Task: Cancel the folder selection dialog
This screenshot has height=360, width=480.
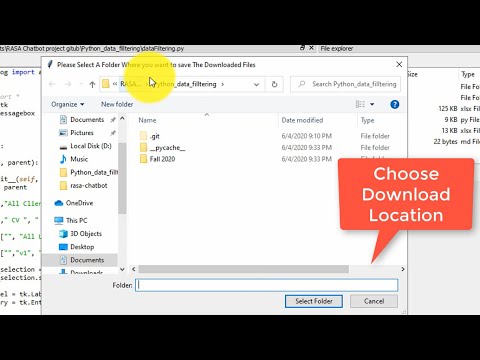Action: (374, 301)
